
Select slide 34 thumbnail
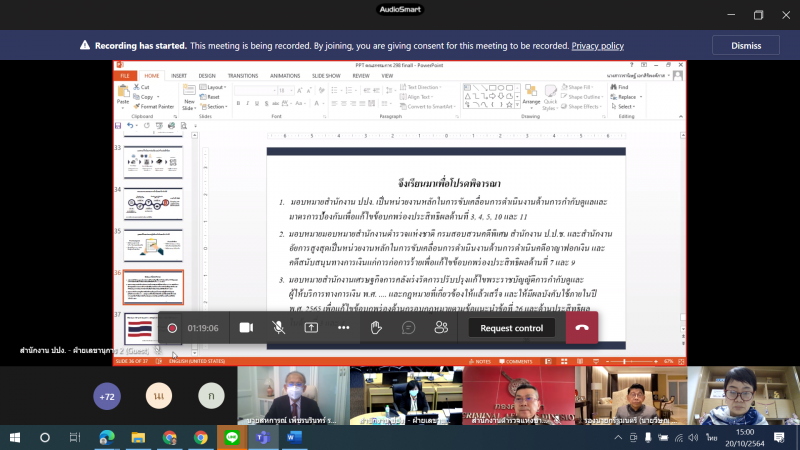(x=153, y=204)
